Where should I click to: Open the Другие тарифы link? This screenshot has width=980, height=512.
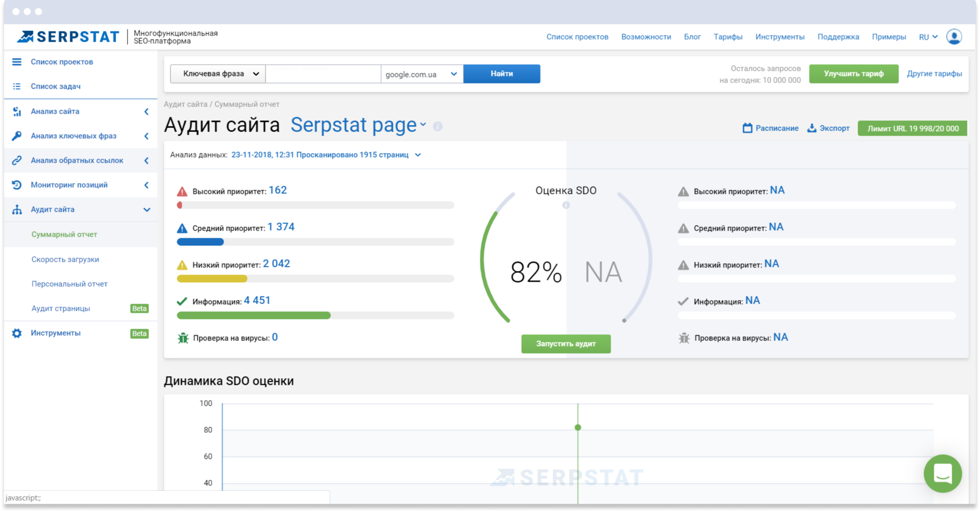tap(935, 73)
